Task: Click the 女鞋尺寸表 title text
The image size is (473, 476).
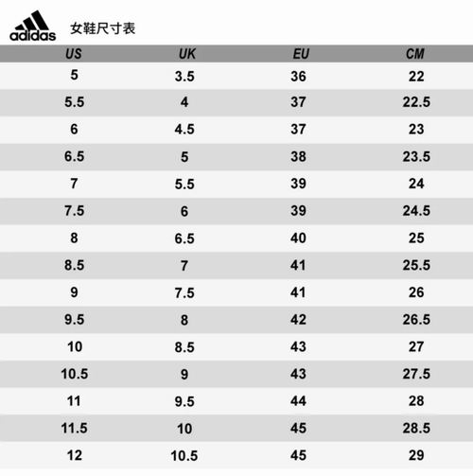Action: point(103,28)
